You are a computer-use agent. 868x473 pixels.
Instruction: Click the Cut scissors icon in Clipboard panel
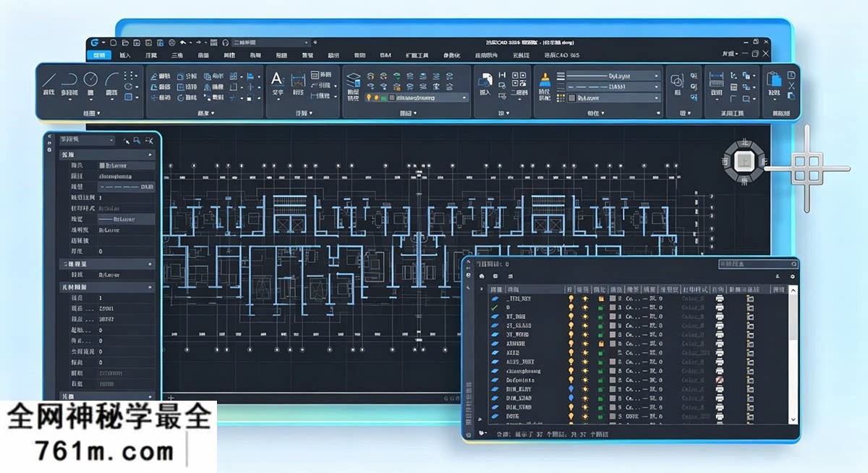click(x=791, y=86)
